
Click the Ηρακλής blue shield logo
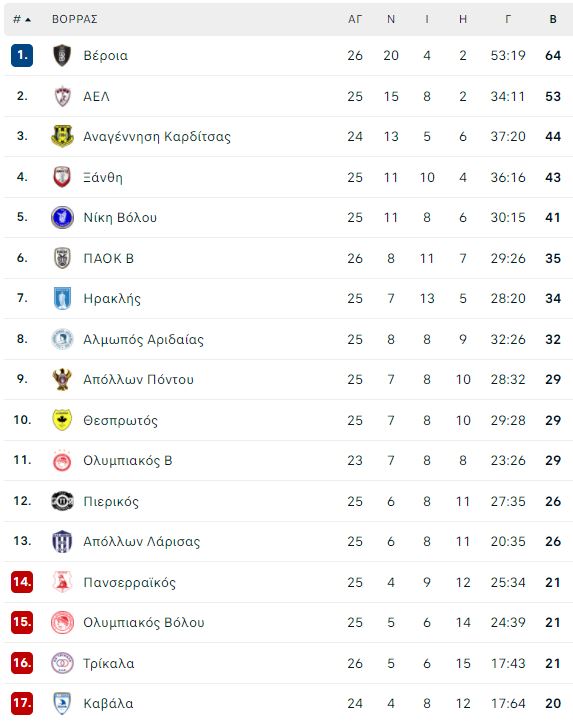62,298
